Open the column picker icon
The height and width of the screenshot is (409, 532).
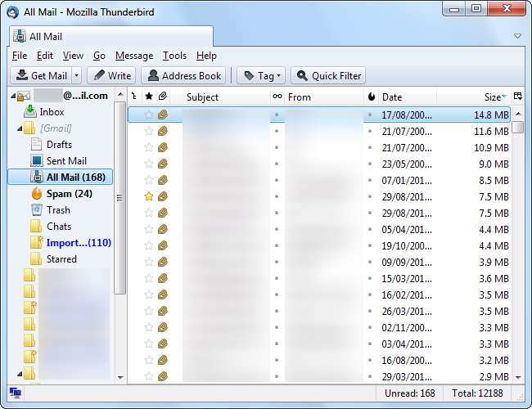pos(517,97)
